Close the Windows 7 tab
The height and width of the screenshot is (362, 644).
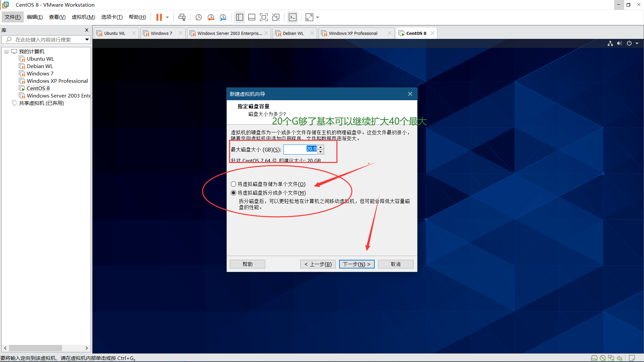[180, 33]
